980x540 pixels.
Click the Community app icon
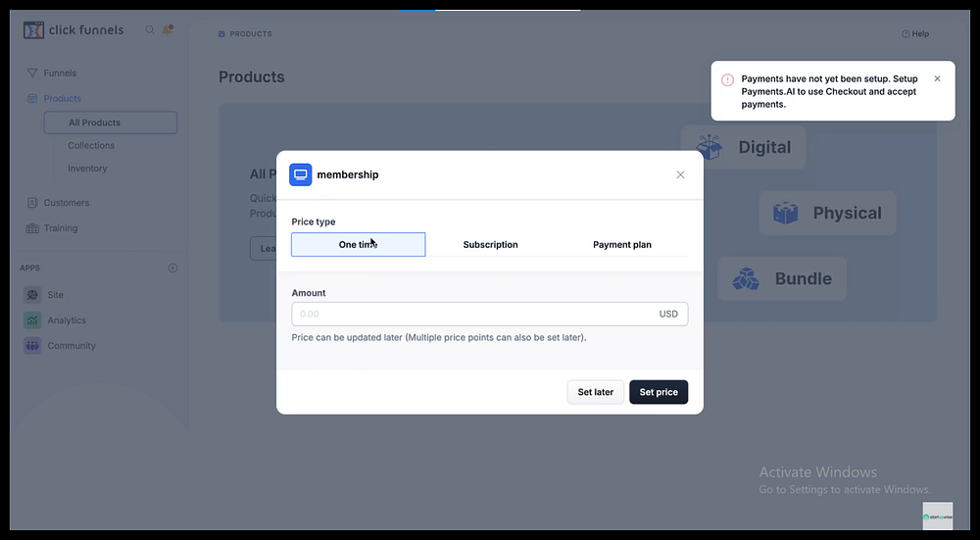tap(32, 346)
